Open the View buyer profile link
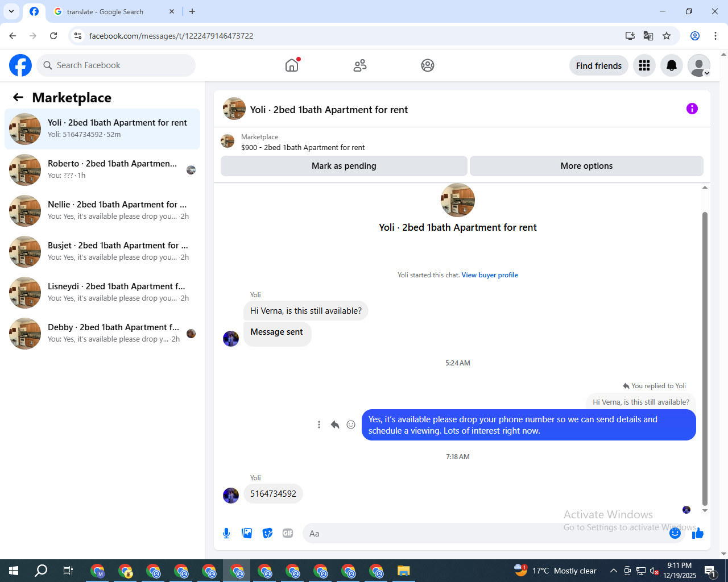 pos(490,275)
